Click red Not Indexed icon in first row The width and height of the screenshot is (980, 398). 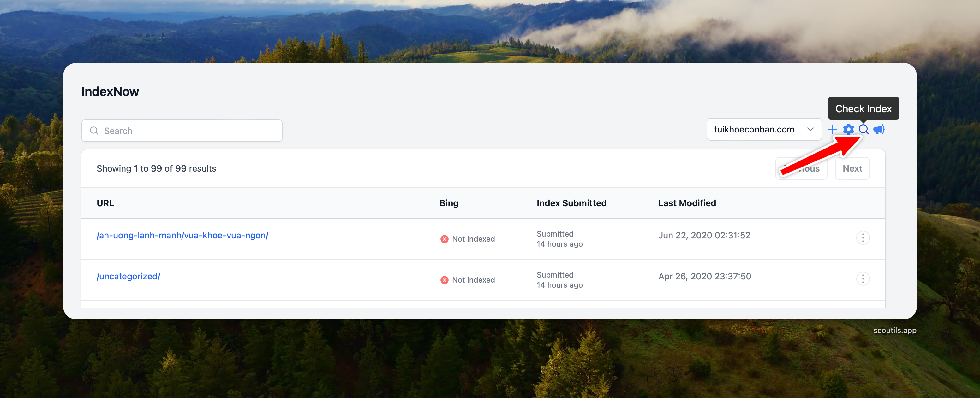click(444, 239)
